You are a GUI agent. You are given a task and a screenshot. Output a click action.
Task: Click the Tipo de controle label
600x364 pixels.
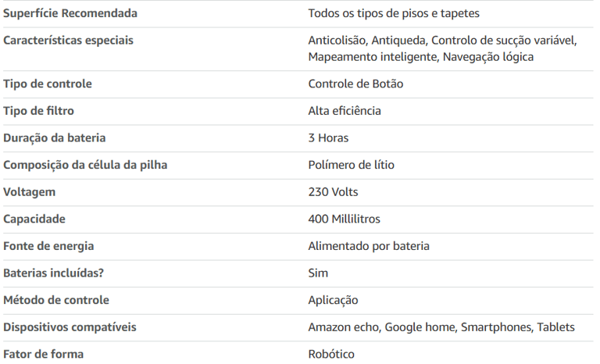pyautogui.click(x=48, y=84)
